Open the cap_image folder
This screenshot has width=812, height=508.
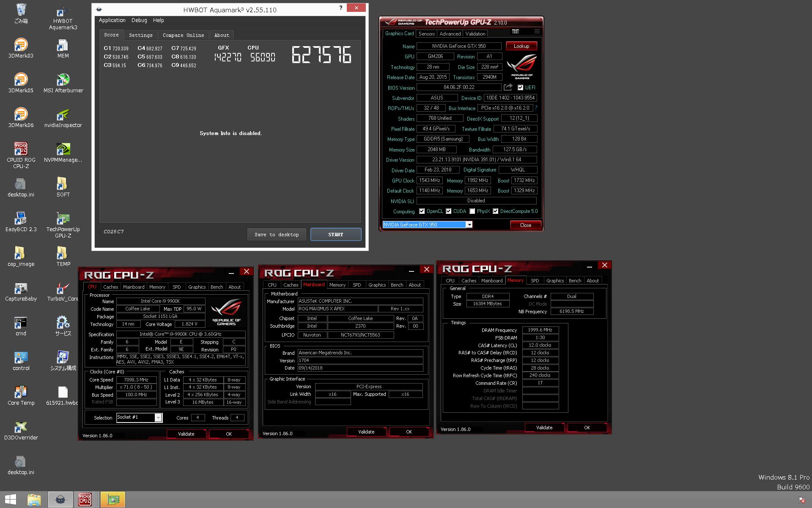coord(21,256)
